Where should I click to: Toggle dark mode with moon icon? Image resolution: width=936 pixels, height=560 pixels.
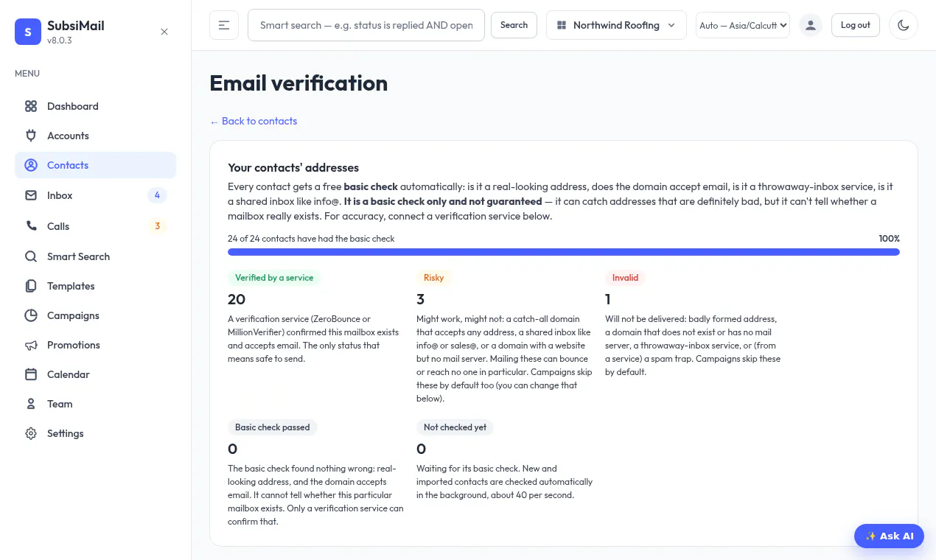coord(904,25)
